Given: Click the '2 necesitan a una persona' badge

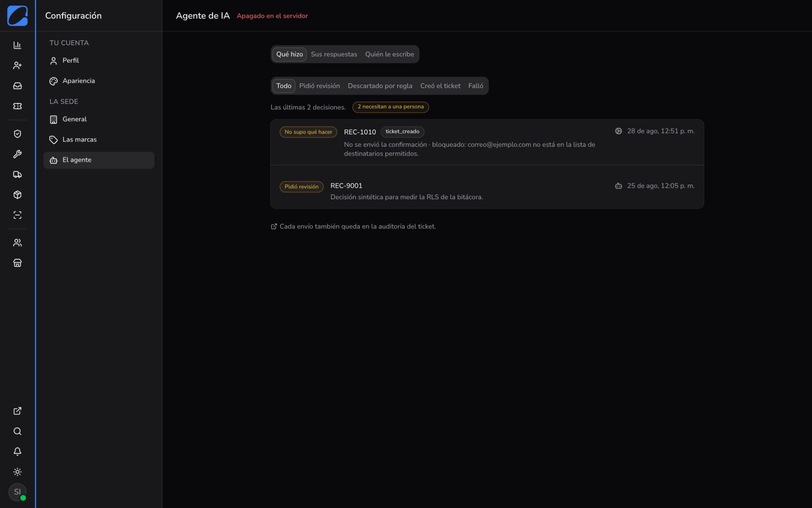Looking at the screenshot, I should pyautogui.click(x=391, y=107).
